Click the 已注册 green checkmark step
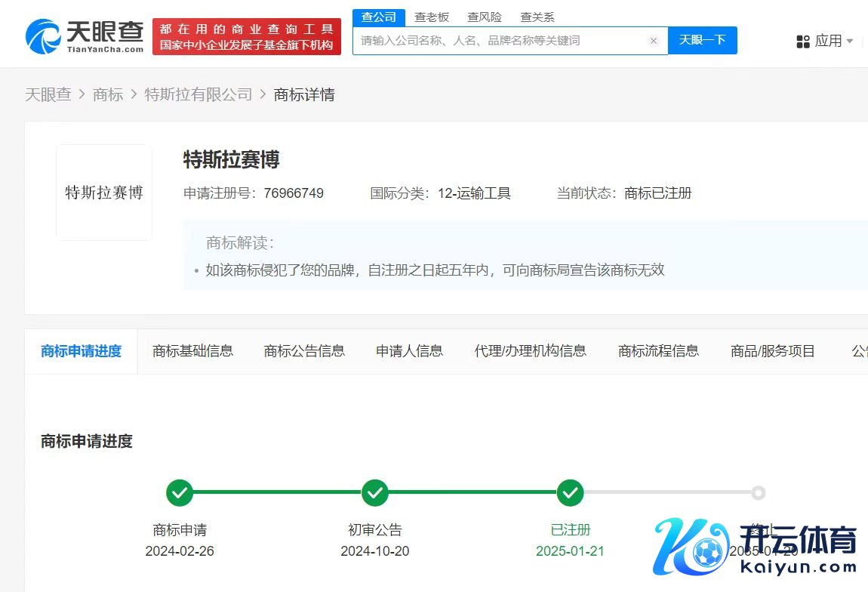This screenshot has height=592, width=868. point(571,493)
